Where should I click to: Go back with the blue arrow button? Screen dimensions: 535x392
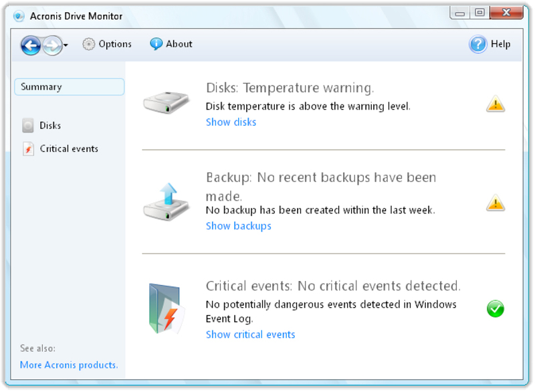pyautogui.click(x=31, y=45)
